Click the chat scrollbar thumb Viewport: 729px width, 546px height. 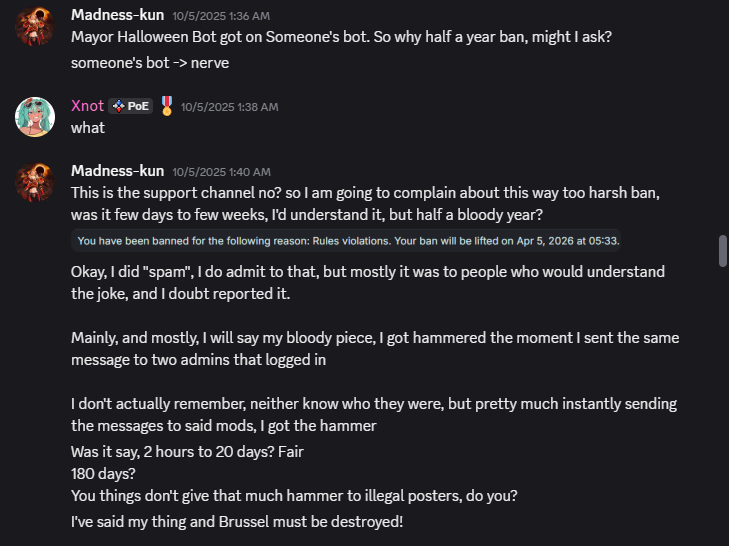(723, 250)
